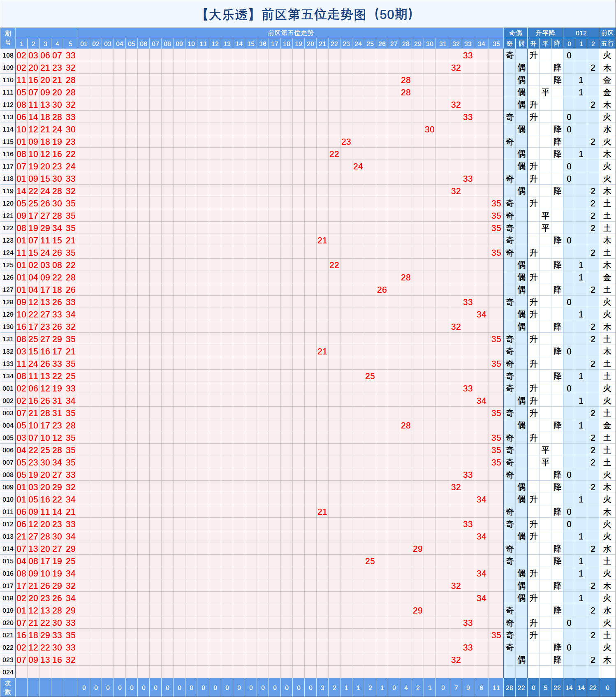Click count 3 in the totals row
This screenshot has width=616, height=697.
322,688
